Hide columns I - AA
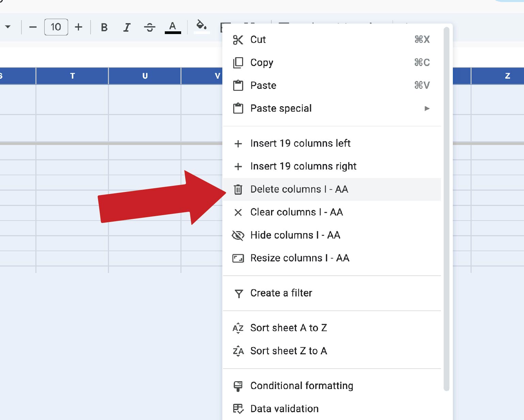This screenshot has width=524, height=420. (x=295, y=235)
